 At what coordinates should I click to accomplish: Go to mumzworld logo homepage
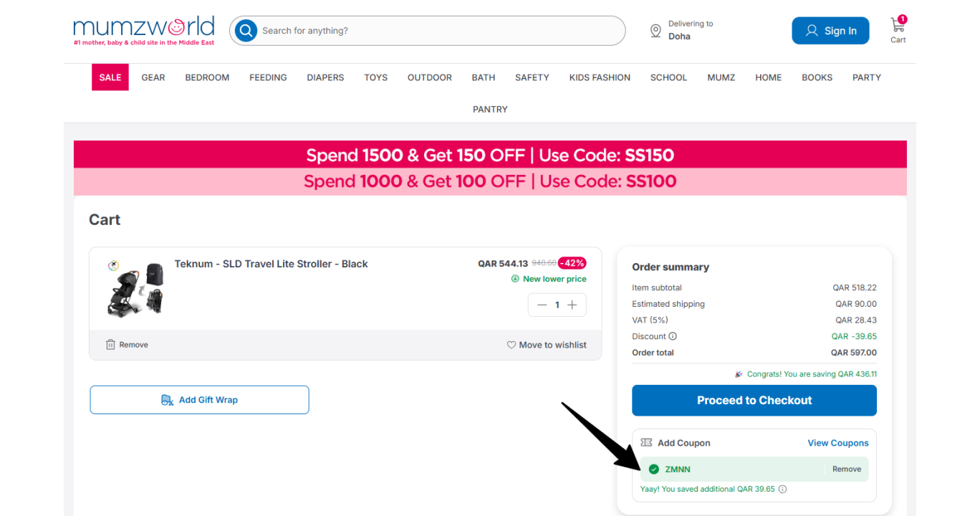[143, 31]
